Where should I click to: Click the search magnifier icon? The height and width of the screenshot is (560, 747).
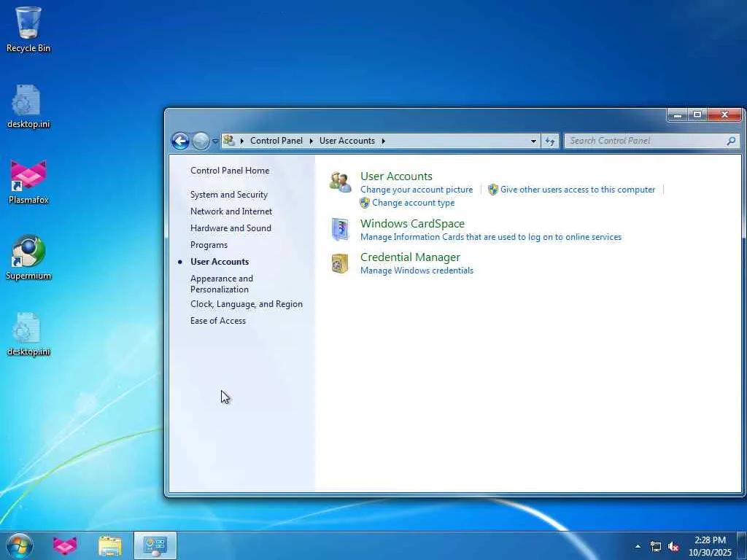[x=731, y=141]
